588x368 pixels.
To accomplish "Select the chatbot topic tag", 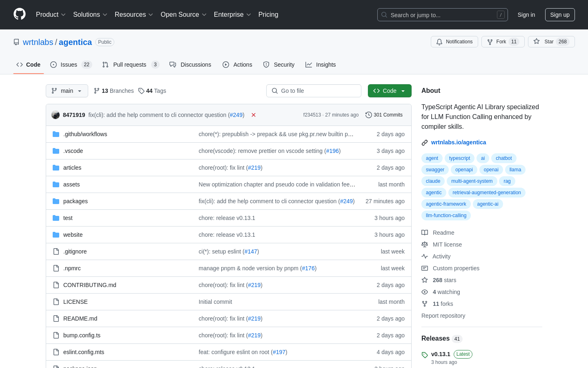I will pos(504,158).
